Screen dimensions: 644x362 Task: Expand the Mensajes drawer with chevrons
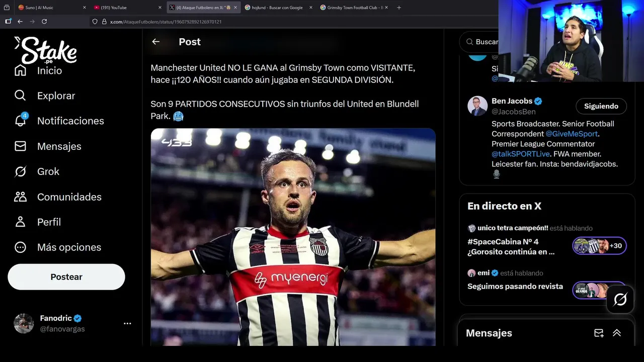pyautogui.click(x=617, y=333)
